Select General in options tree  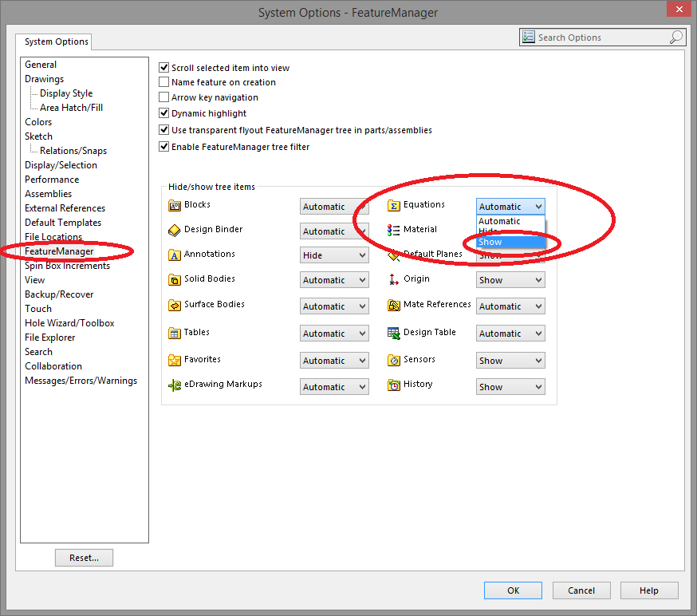click(x=41, y=65)
